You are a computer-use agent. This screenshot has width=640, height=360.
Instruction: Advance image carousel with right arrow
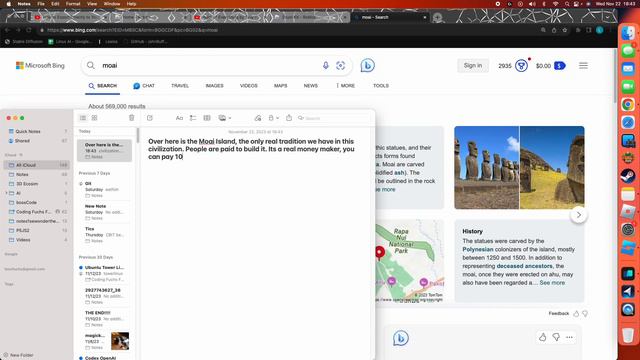pyautogui.click(x=578, y=215)
